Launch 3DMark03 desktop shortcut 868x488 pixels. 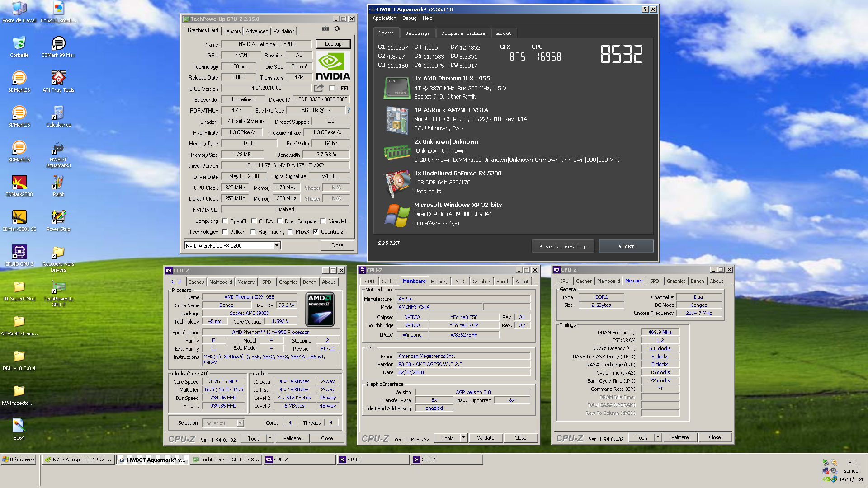click(19, 82)
